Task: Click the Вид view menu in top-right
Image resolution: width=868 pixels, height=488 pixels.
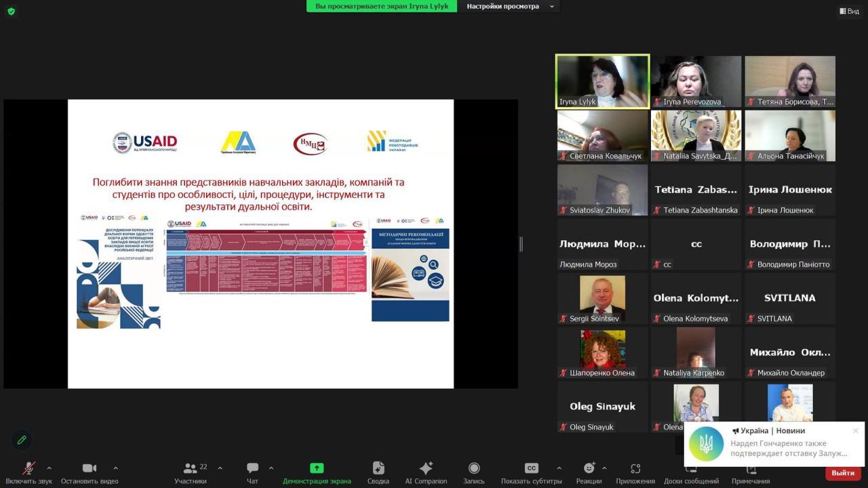Action: (x=849, y=11)
